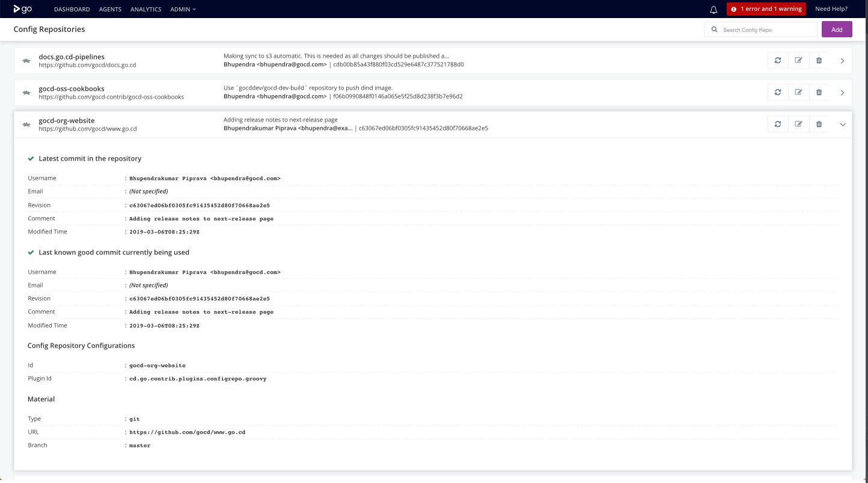Delete gocd-org-website config repo

[x=819, y=124]
